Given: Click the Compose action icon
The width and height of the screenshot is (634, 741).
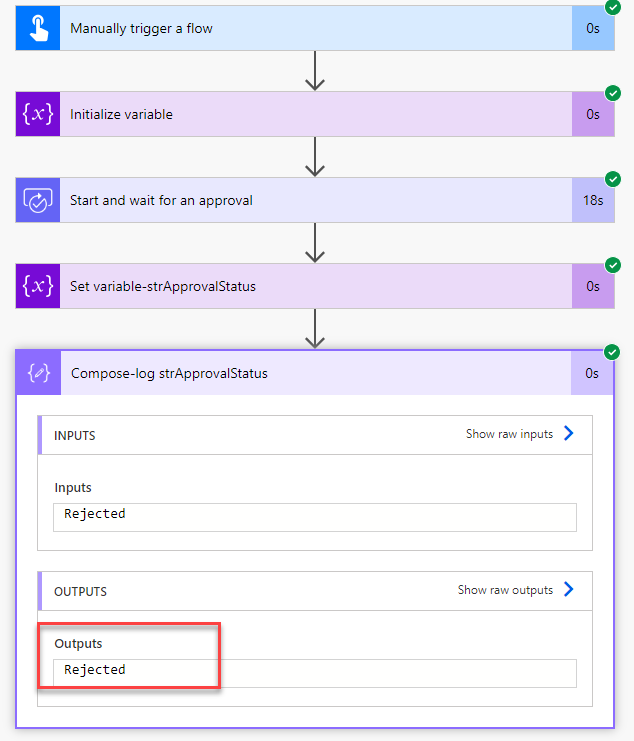Looking at the screenshot, I should click(40, 373).
